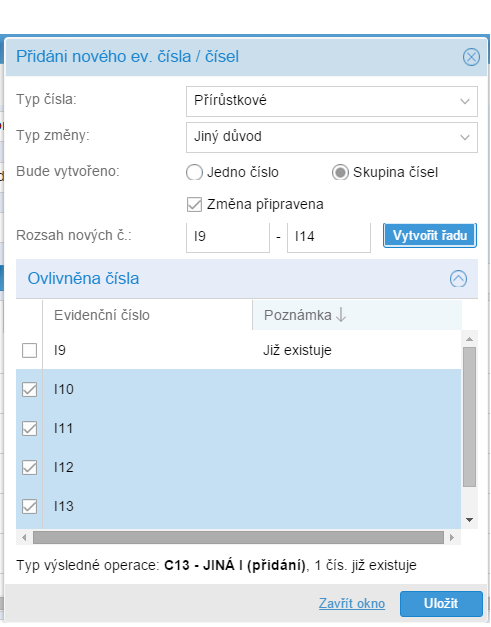Click the range end field containing I14

(329, 237)
